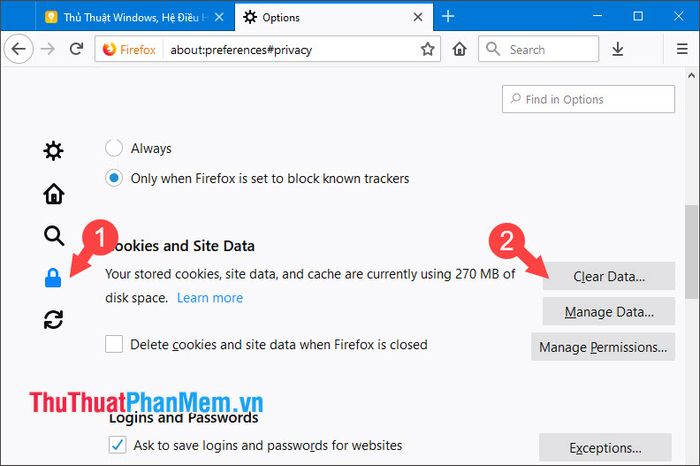700x466 pixels.
Task: Open the Firefox home page icon in toolbar
Action: [459, 49]
